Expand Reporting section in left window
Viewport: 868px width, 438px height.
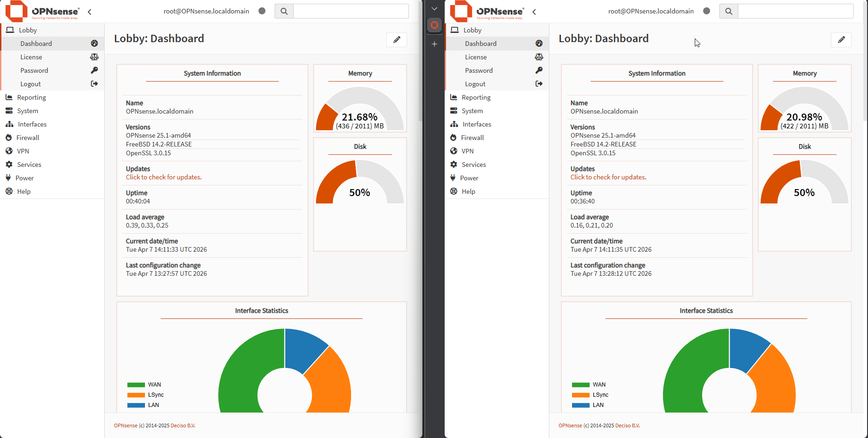[x=52, y=97]
